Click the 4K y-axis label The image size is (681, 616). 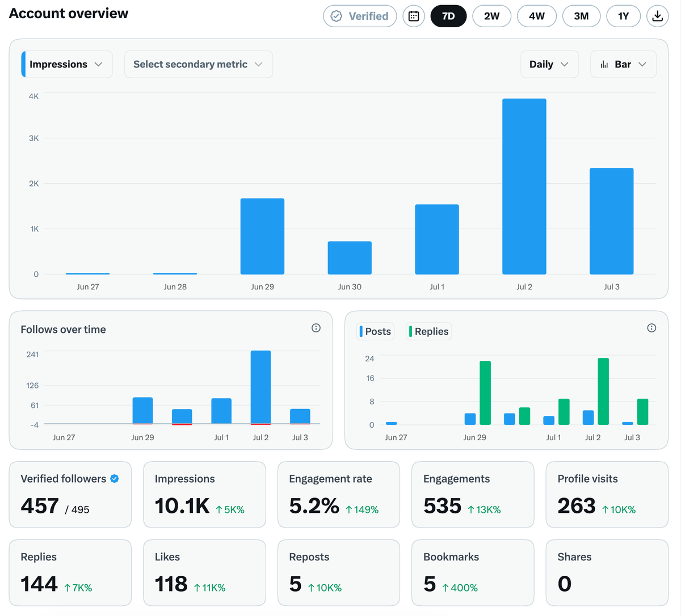[34, 96]
